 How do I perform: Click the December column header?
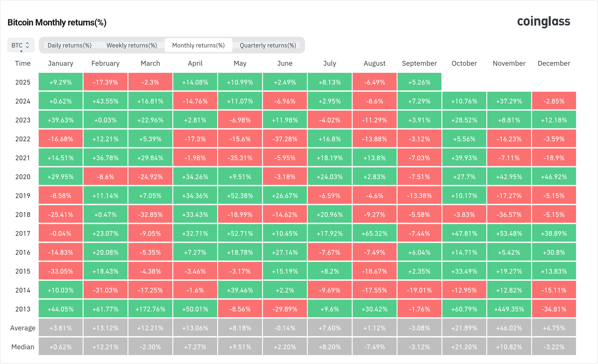click(x=554, y=63)
